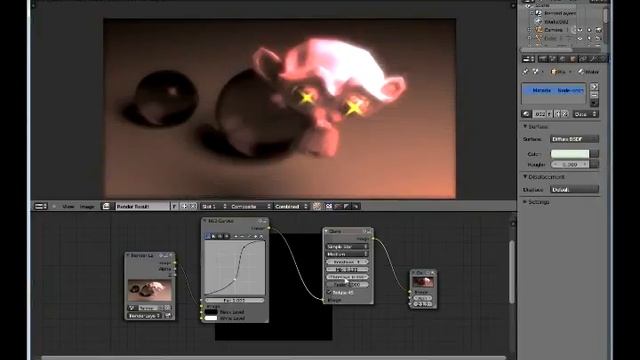Collapse the Glare node
The width and height of the screenshot is (640, 360).
(327, 231)
